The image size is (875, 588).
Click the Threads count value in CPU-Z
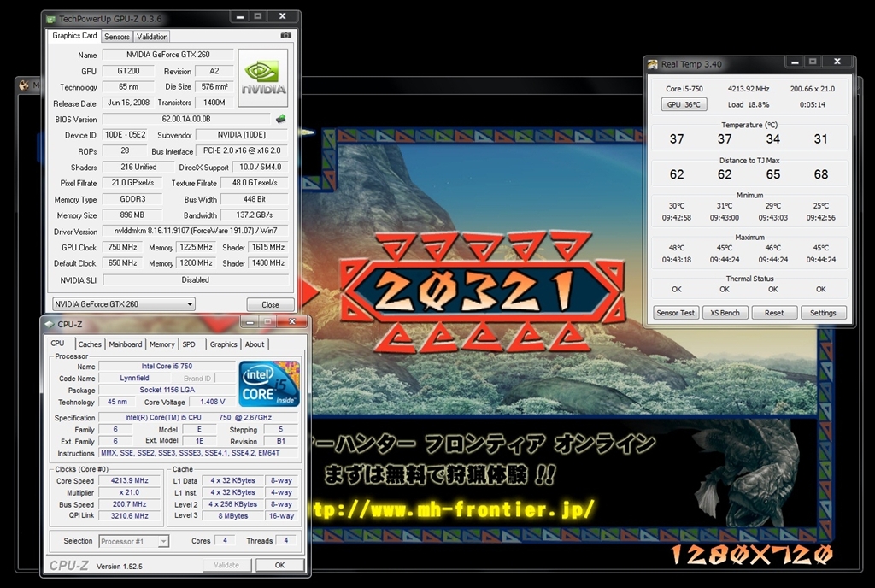(x=285, y=541)
